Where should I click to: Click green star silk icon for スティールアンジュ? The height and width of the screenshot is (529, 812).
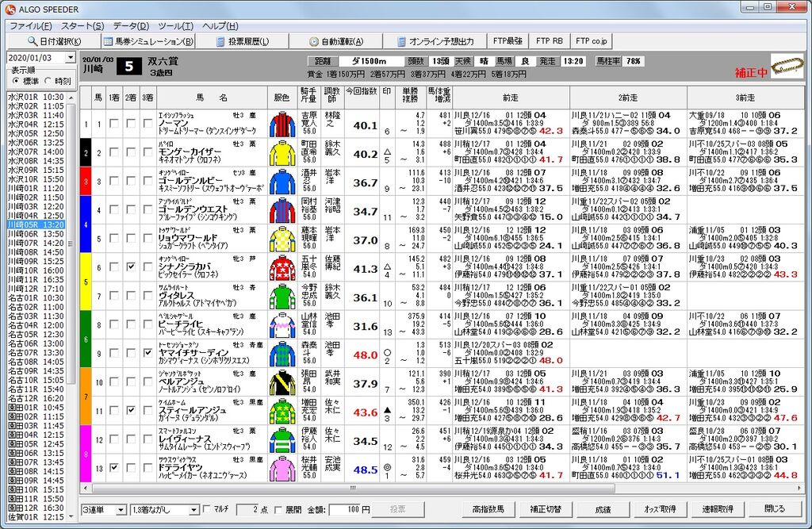pos(282,412)
